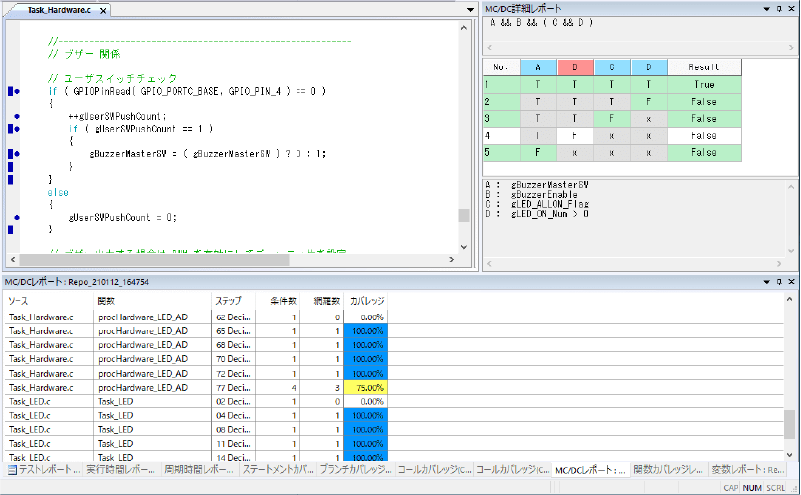
Task: Click the Result column header
Action: 704,67
